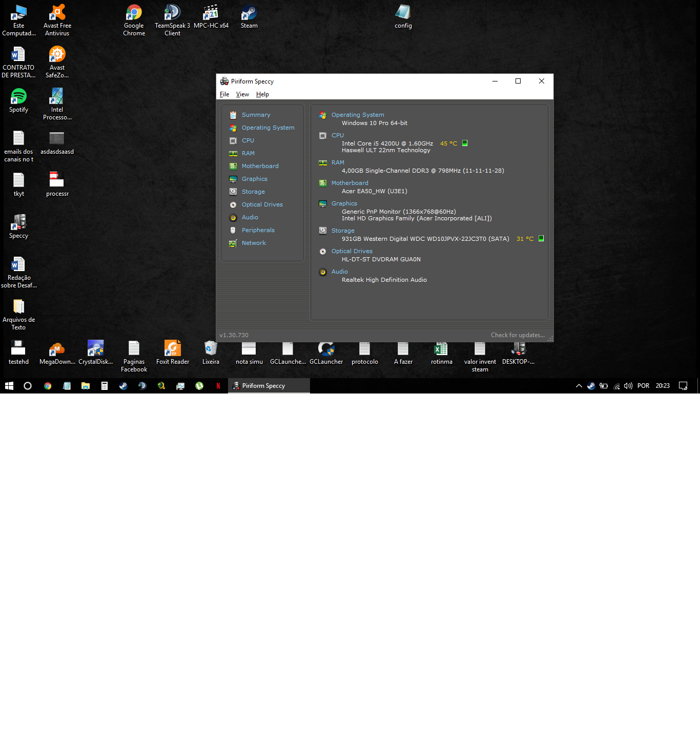Open Storage section in sidebar
Screen dimensions: 700x746
pos(253,192)
